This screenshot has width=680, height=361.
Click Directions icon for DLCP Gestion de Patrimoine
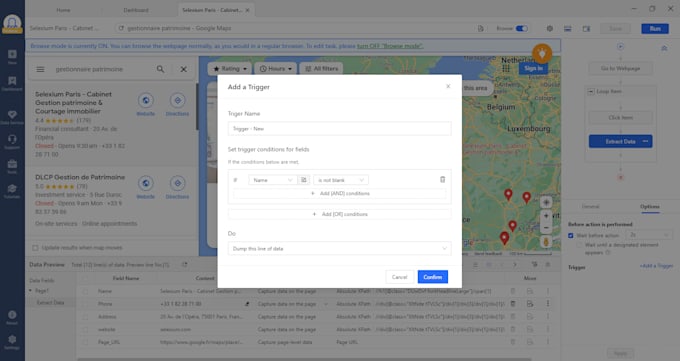pyautogui.click(x=177, y=183)
